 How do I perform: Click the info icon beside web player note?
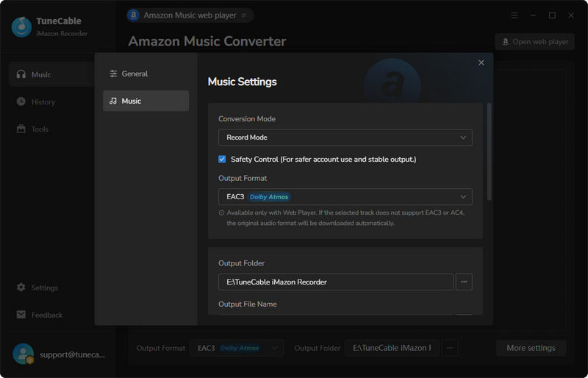coord(221,213)
